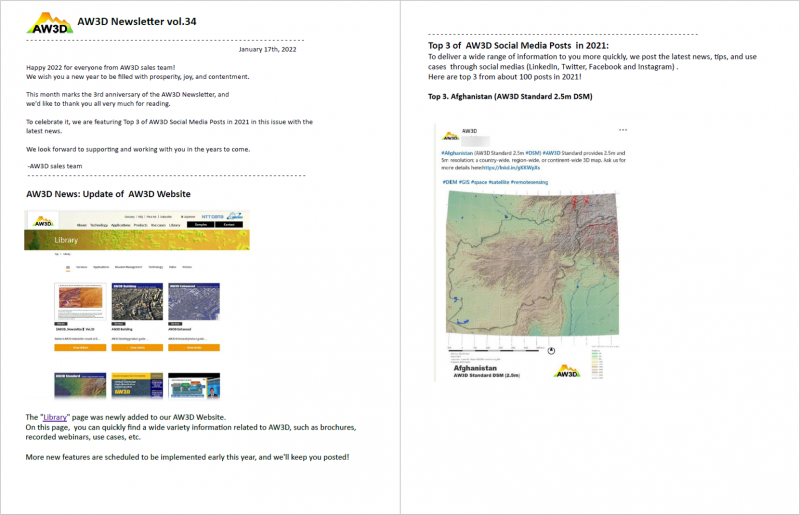800x515 pixels.
Task: Click the webinar card with the presenter photo
Action: coord(194,385)
